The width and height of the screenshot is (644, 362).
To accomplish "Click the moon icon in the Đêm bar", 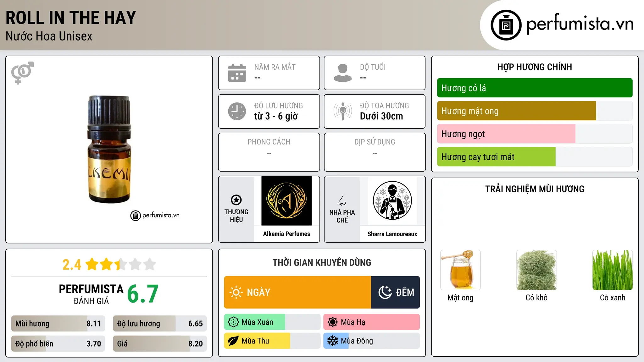I will (x=385, y=292).
